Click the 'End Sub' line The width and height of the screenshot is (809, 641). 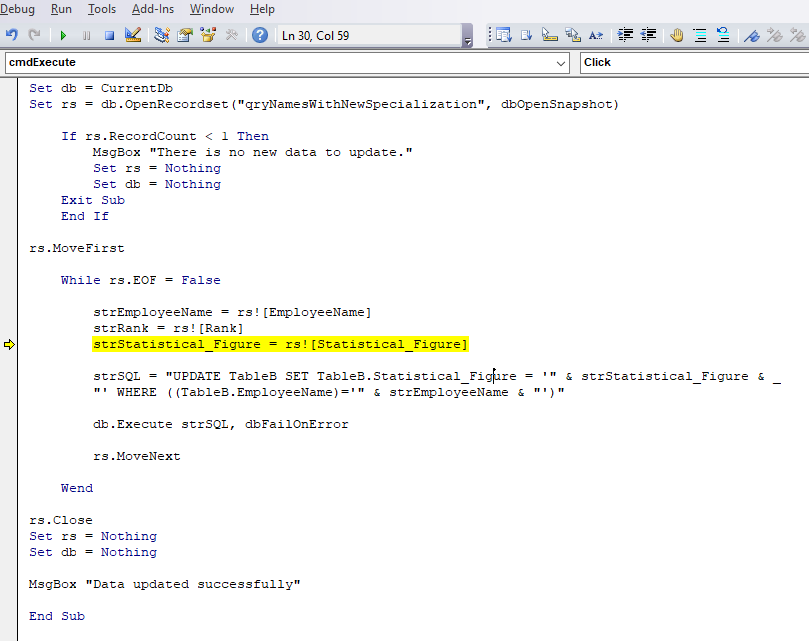(57, 616)
